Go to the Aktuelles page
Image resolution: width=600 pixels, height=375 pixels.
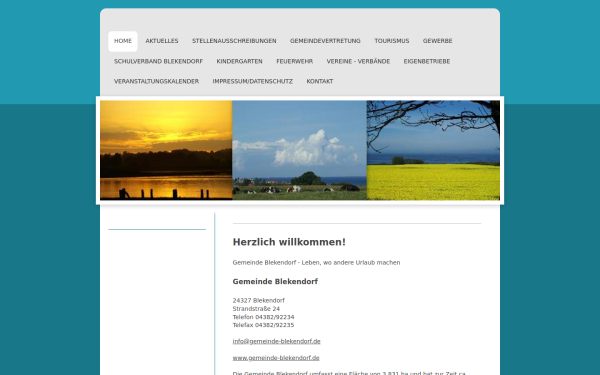click(x=162, y=41)
